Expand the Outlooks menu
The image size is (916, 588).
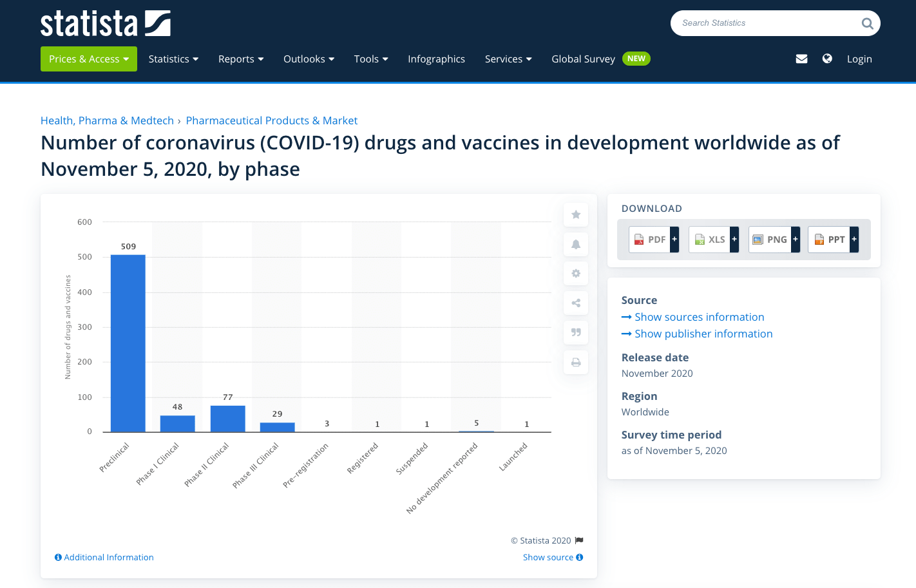[x=309, y=59]
